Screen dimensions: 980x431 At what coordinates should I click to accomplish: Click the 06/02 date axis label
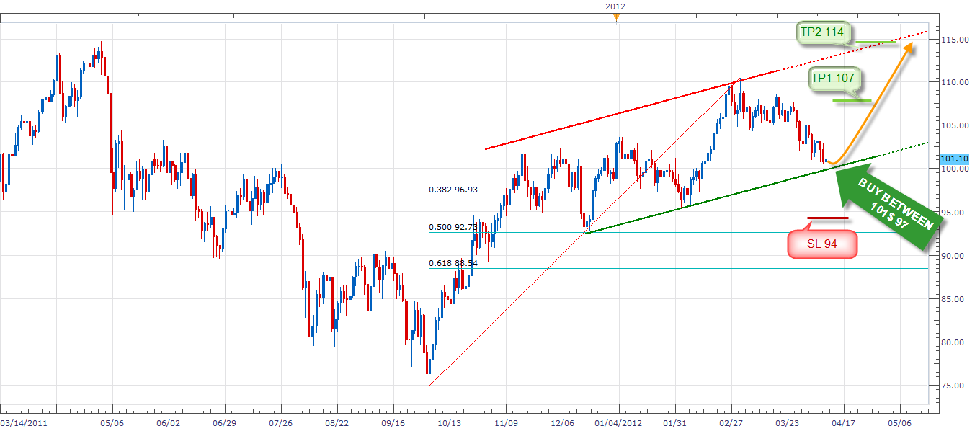(x=167, y=424)
